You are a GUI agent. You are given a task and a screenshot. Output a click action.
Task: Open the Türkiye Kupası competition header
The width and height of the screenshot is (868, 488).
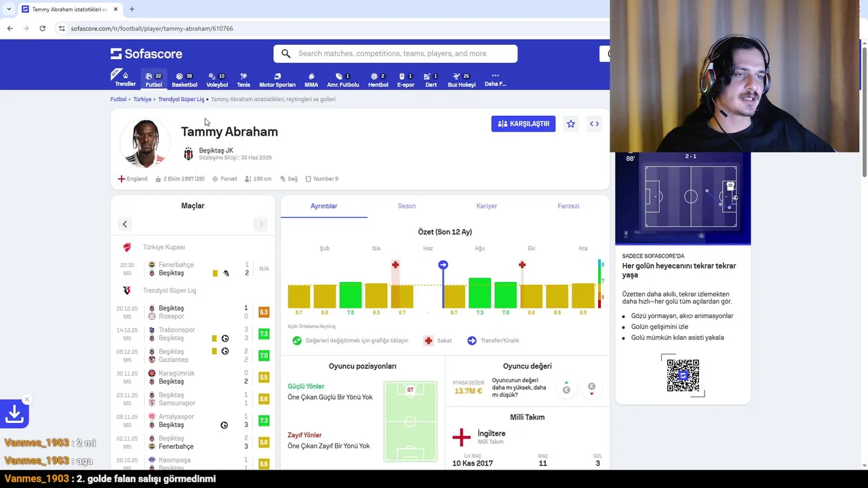193,247
